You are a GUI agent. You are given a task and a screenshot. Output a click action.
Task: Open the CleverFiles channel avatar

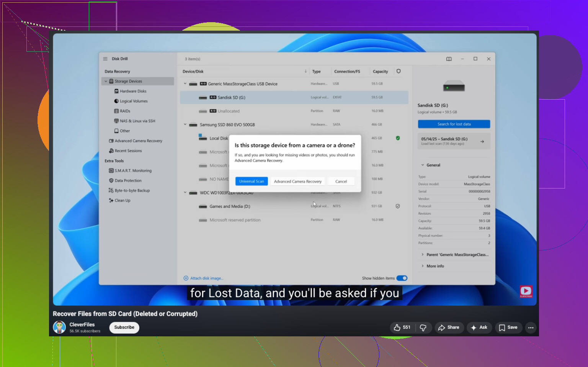tap(59, 327)
